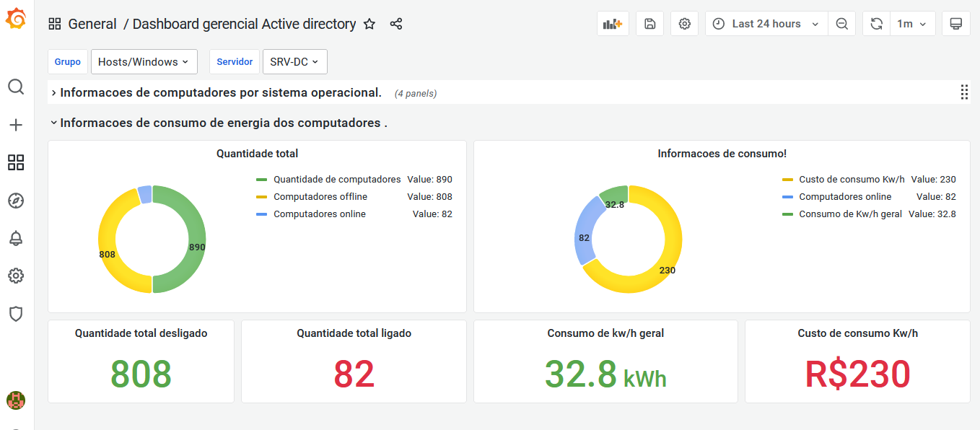The height and width of the screenshot is (430, 980).
Task: Click the Quantidade total panel title
Action: click(257, 154)
